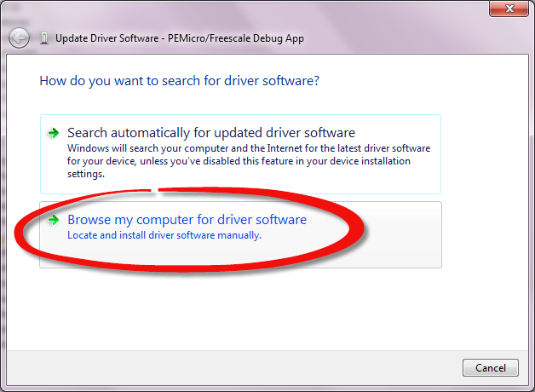
Task: Click the back arrow button in title bar
Action: click(x=19, y=37)
